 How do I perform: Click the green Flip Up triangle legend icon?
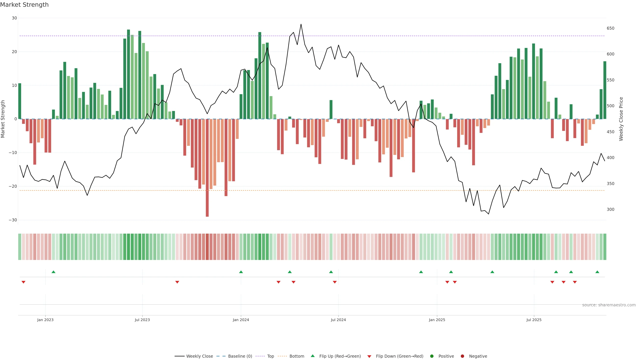click(x=312, y=356)
